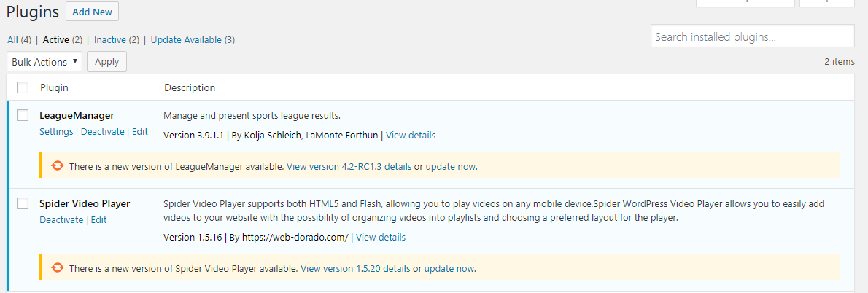This screenshot has width=868, height=293.
Task: Click the LeagueManager update refresh icon
Action: pyautogui.click(x=57, y=166)
